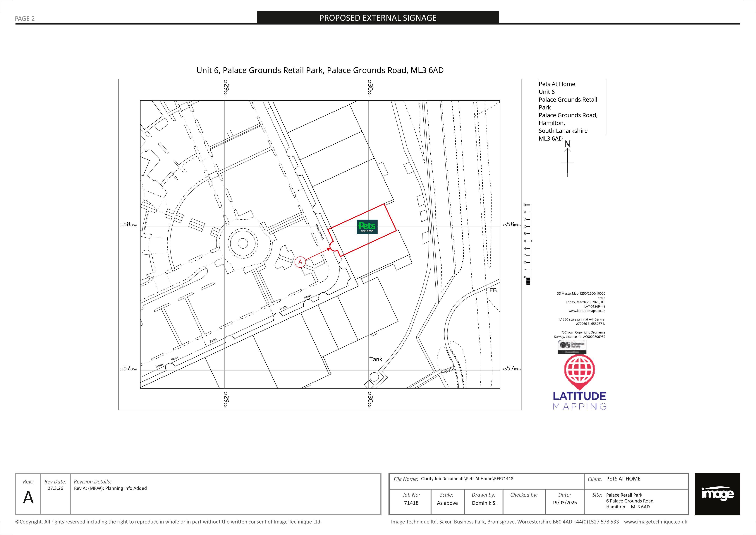756x535 pixels.
Task: Click the Unit 6 Palace Grounds map title
Action: (320, 70)
